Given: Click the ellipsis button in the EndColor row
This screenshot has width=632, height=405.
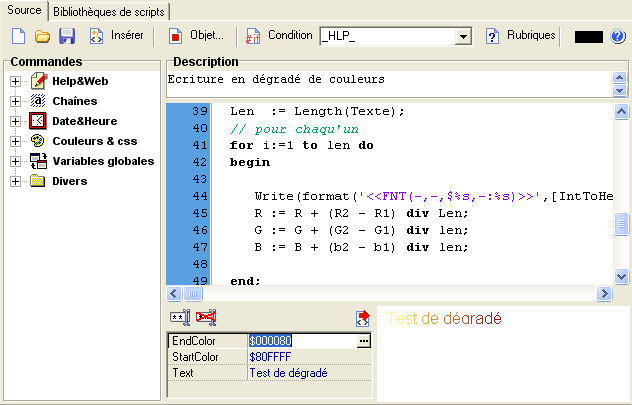Looking at the screenshot, I should pyautogui.click(x=363, y=341).
